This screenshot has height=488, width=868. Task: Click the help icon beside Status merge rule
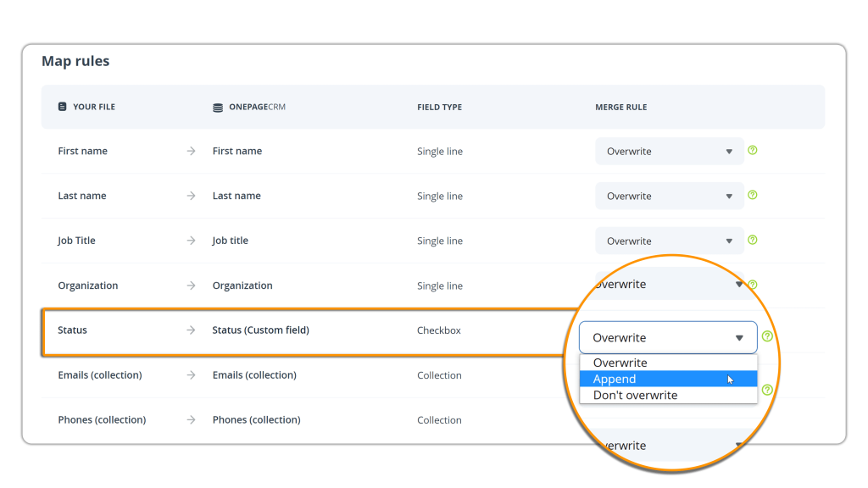click(x=767, y=336)
